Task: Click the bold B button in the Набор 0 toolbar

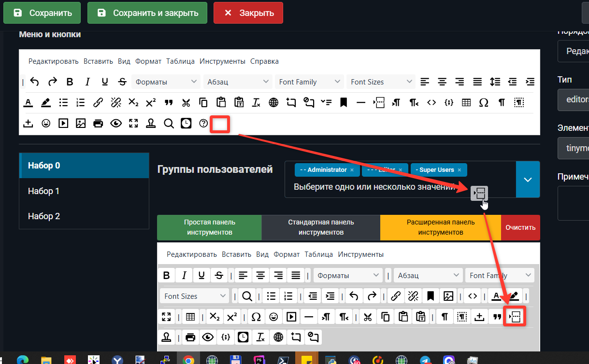Action: click(167, 275)
